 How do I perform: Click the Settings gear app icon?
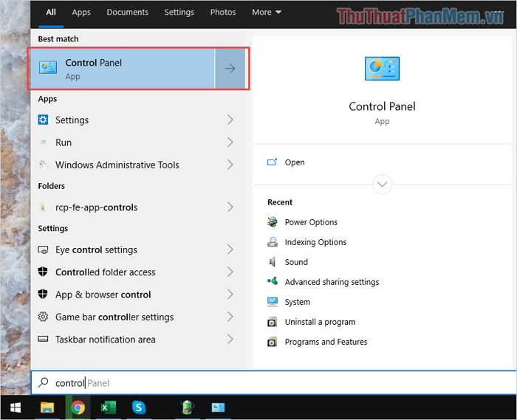point(43,120)
